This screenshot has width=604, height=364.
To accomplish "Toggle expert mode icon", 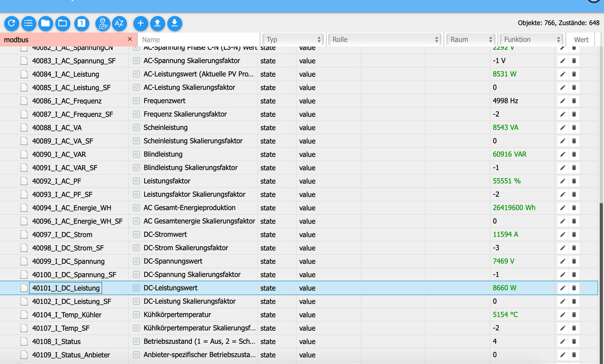I will click(103, 23).
